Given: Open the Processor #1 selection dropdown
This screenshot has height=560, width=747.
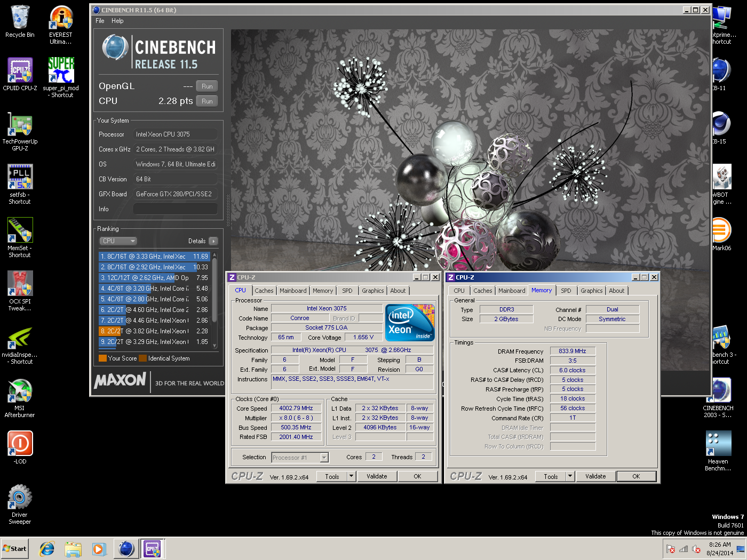Looking at the screenshot, I should point(300,458).
